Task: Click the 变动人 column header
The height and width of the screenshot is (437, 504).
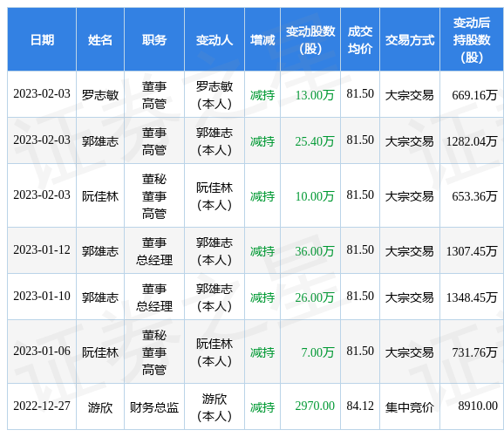Action: tap(215, 40)
